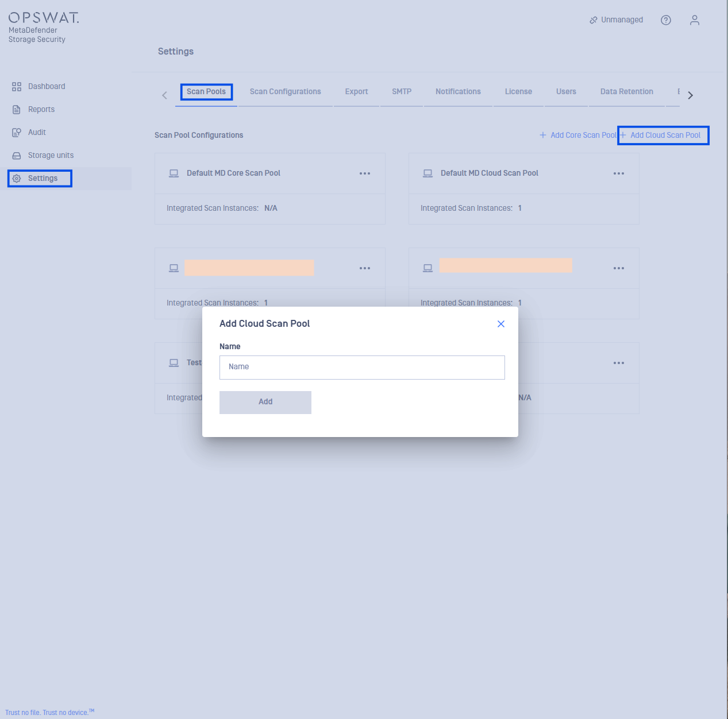The width and height of the screenshot is (728, 719).
Task: Click the Add button in dialog
Action: [x=265, y=403]
